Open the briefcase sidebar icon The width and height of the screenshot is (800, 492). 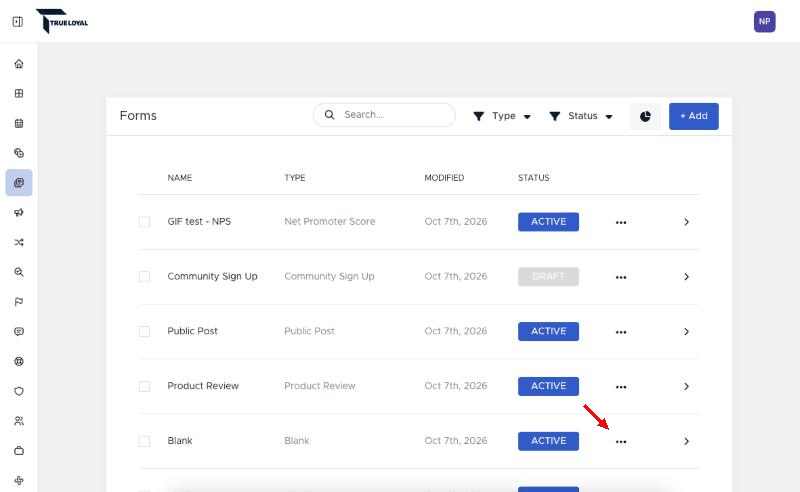click(x=19, y=451)
